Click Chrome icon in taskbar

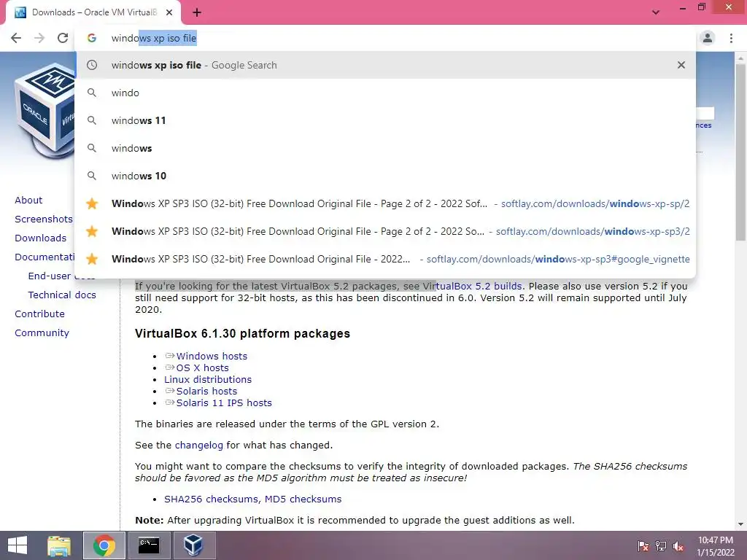click(104, 545)
